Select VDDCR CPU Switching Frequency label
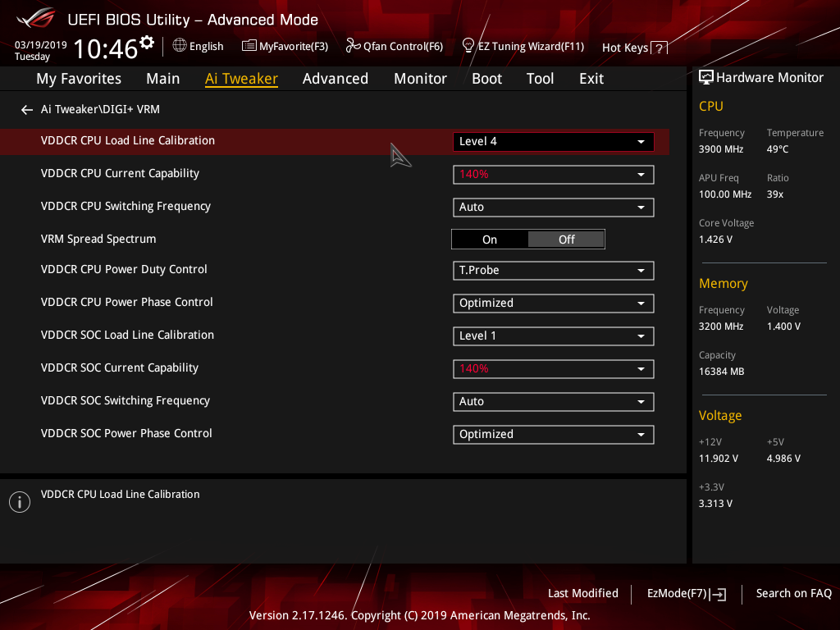The width and height of the screenshot is (840, 630). 126,206
